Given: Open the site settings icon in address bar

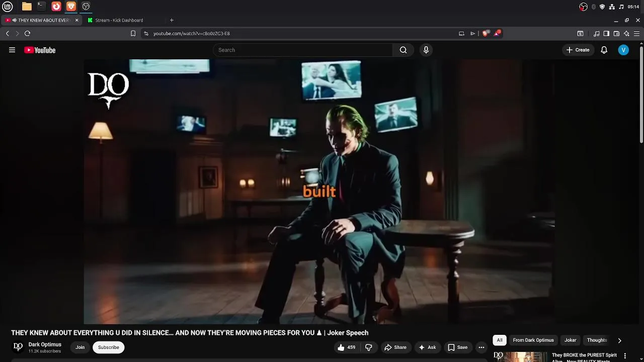Looking at the screenshot, I should pos(146,34).
